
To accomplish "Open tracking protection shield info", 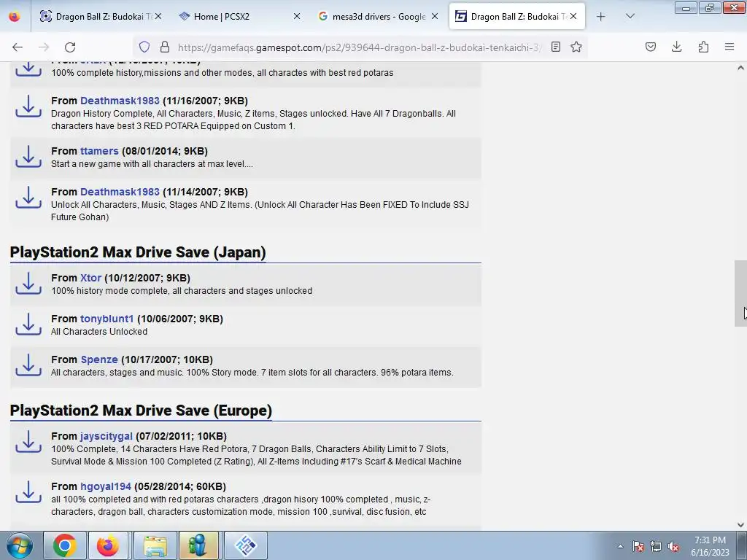I will pos(144,47).
